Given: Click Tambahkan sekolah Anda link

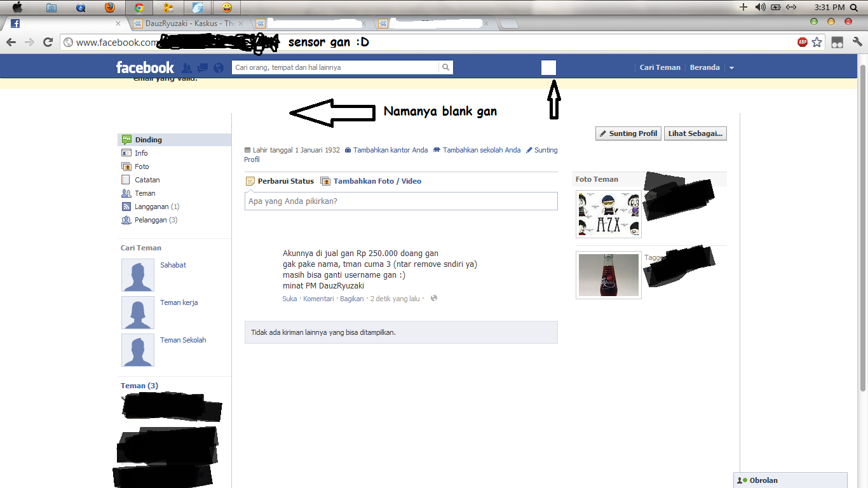Looking at the screenshot, I should pos(482,150).
